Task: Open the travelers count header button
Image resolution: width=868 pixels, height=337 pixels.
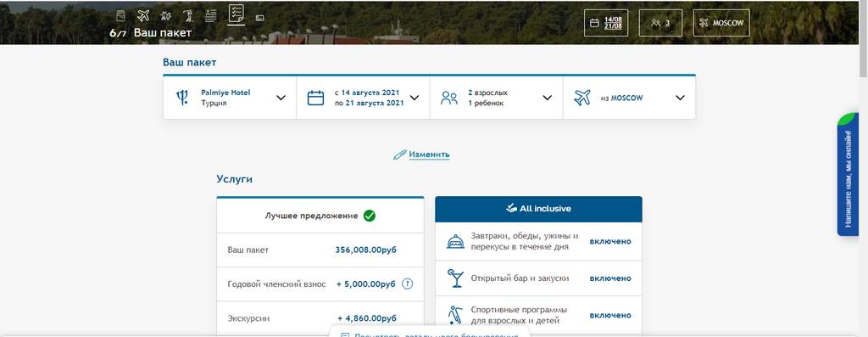Action: coord(660,23)
